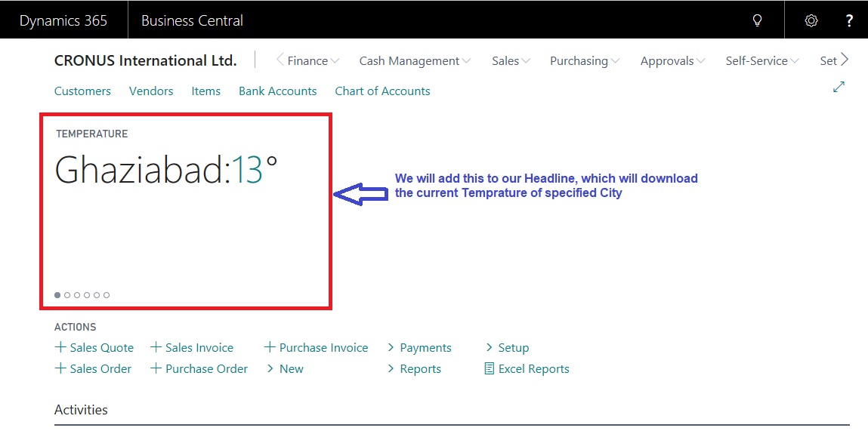868x431 pixels.
Task: Click the plus icon for Purchase Invoice
Action: [x=270, y=347]
